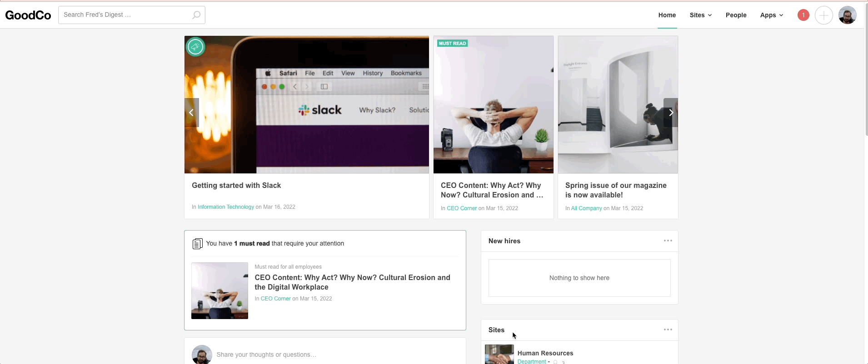
Task: Expand the Sites dropdown in navigation
Action: [700, 15]
